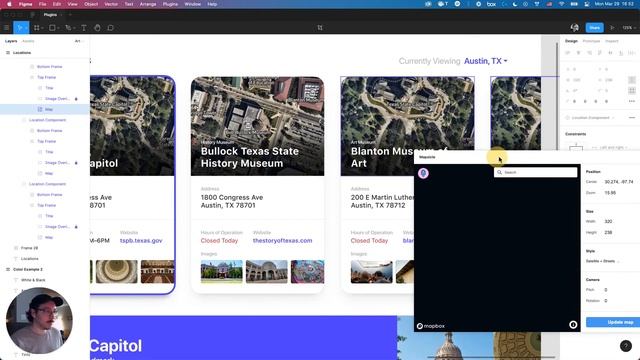Open the page selector dropdown in Layers panel
The image size is (640, 360).
(79, 41)
